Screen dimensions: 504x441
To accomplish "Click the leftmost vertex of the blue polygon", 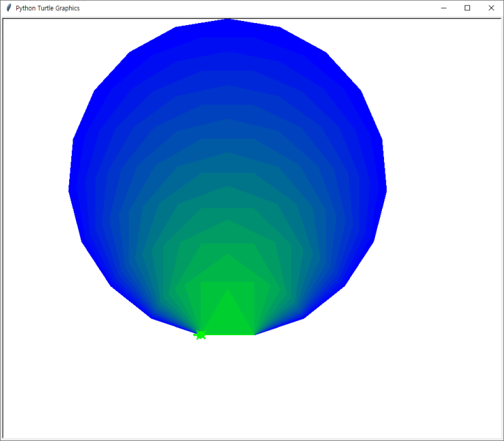I will click(x=69, y=190).
